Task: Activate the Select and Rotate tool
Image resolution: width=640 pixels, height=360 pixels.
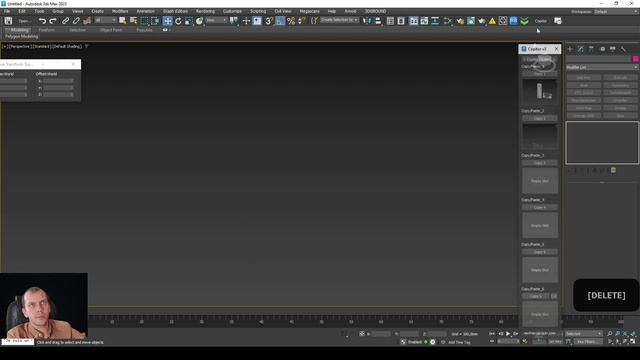Action: pyautogui.click(x=178, y=21)
